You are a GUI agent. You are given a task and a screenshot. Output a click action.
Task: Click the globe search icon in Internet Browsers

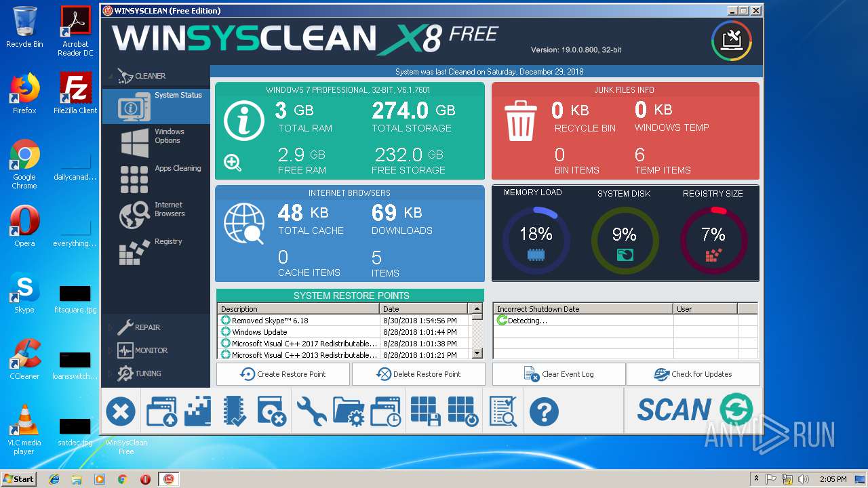(243, 224)
